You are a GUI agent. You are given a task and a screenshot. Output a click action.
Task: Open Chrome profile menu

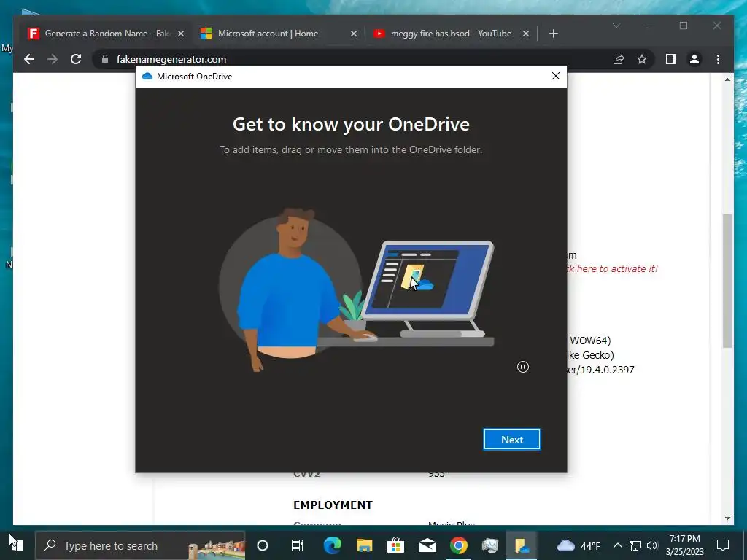694,59
